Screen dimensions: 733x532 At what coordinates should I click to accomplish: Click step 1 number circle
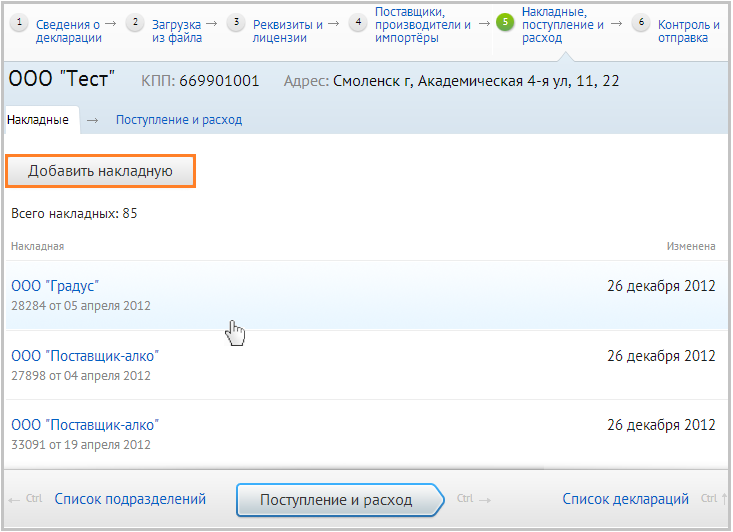(x=19, y=22)
